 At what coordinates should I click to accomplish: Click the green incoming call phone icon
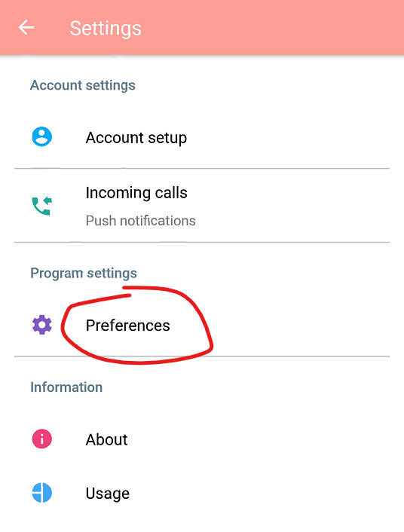coord(41,206)
